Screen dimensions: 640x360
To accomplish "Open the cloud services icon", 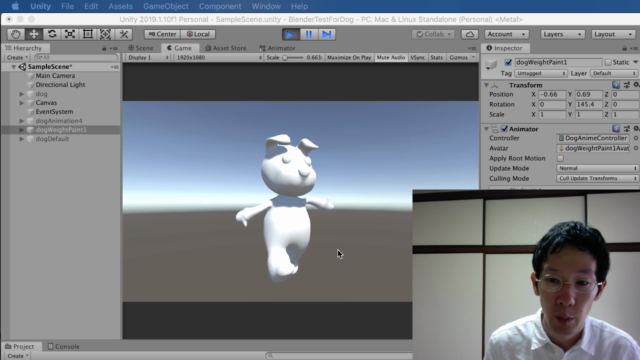I will click(x=470, y=34).
